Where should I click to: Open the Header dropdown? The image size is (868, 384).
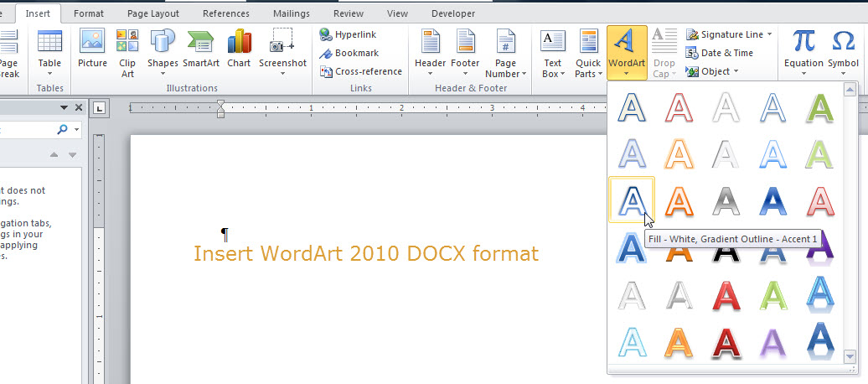pos(430,53)
